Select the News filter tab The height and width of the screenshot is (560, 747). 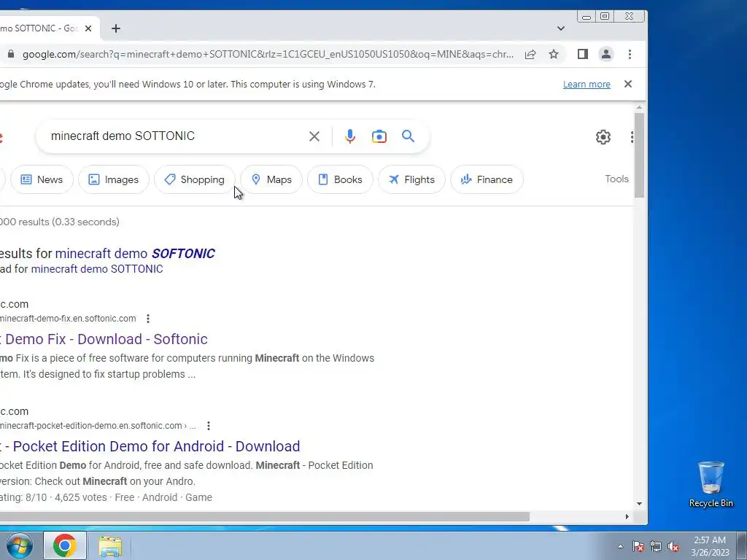click(x=42, y=179)
